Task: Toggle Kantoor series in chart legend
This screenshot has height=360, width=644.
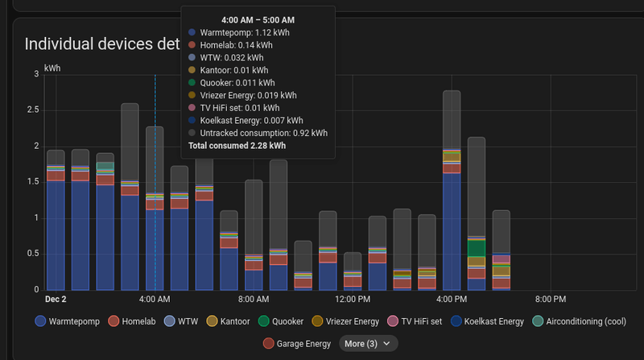Action: pos(229,321)
